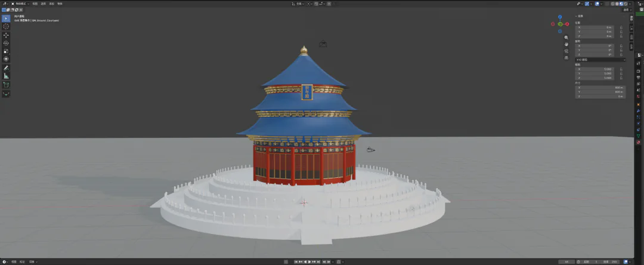Select the Cursor tool in left toolbar
The width and height of the screenshot is (644, 265).
pos(6,26)
